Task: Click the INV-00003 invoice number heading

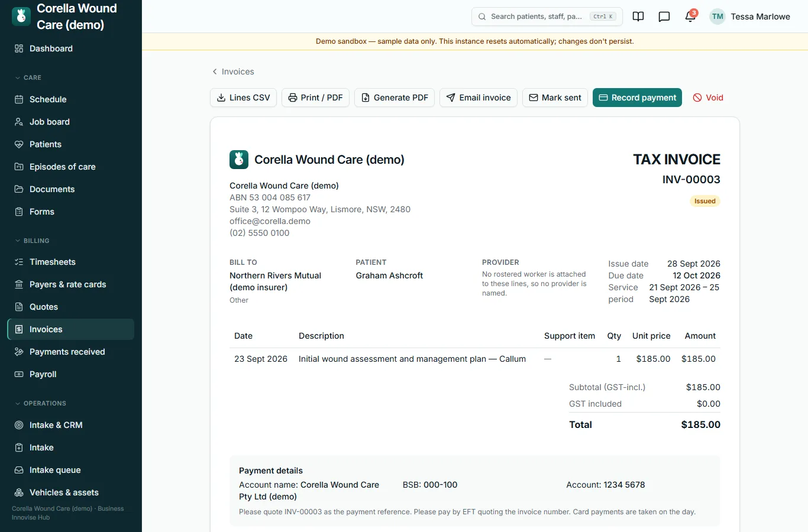Action: [691, 180]
